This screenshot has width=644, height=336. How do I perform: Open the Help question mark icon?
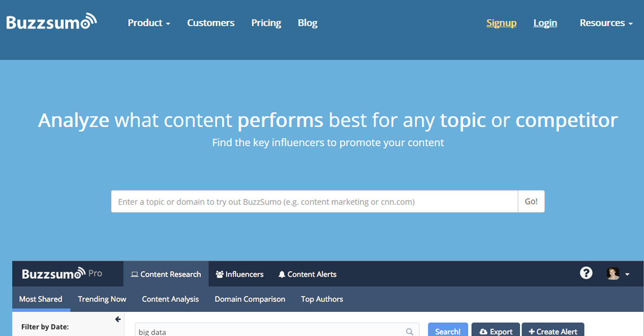click(x=586, y=273)
